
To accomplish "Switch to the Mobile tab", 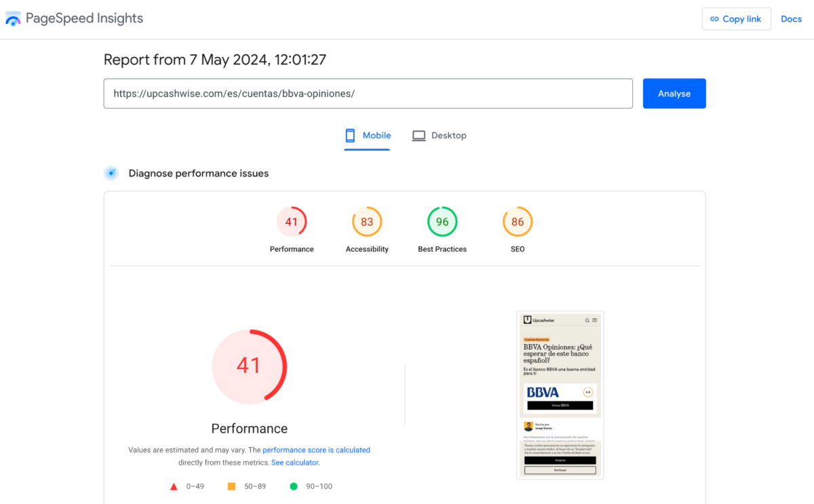I will click(x=368, y=136).
